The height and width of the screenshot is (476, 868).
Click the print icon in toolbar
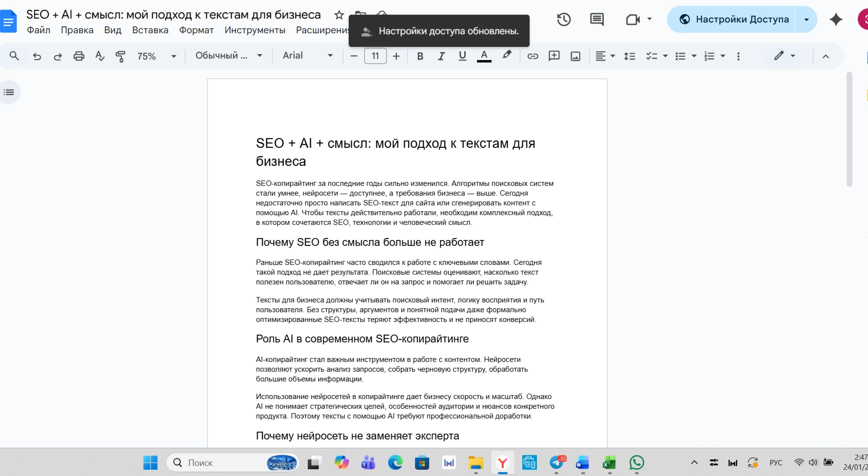79,56
